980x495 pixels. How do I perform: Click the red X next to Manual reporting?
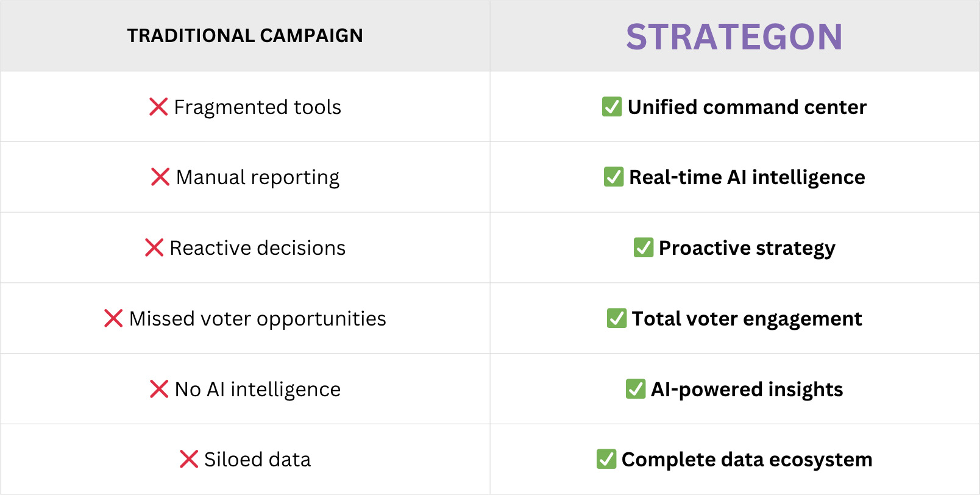(160, 177)
